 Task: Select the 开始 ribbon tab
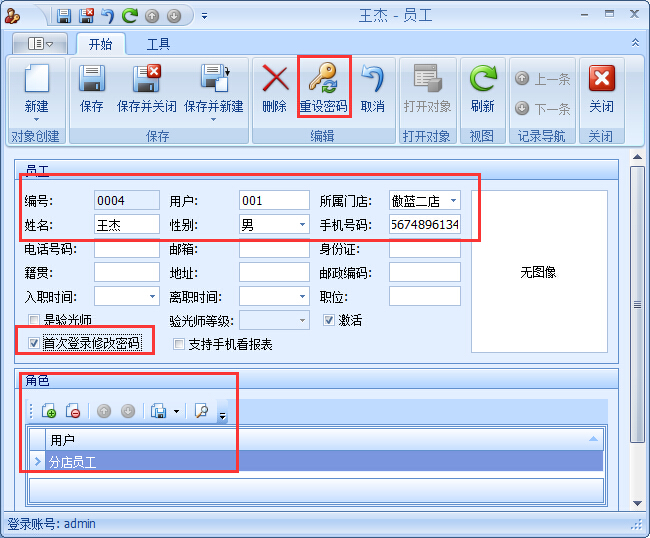click(100, 44)
